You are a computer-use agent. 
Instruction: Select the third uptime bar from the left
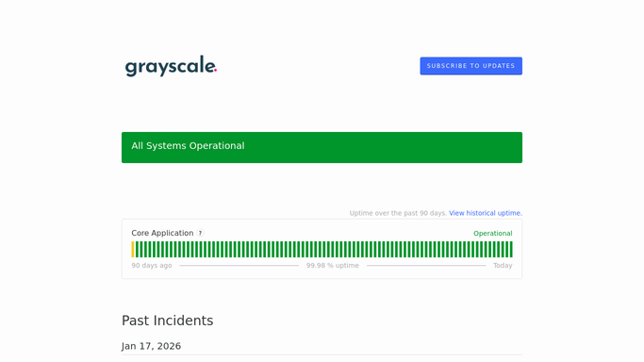pyautogui.click(x=141, y=249)
